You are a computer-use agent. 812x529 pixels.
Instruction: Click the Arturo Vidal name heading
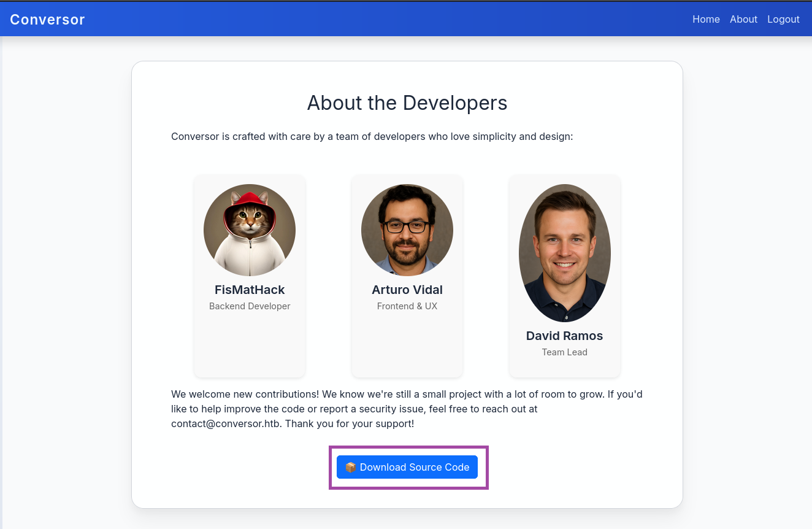point(407,290)
